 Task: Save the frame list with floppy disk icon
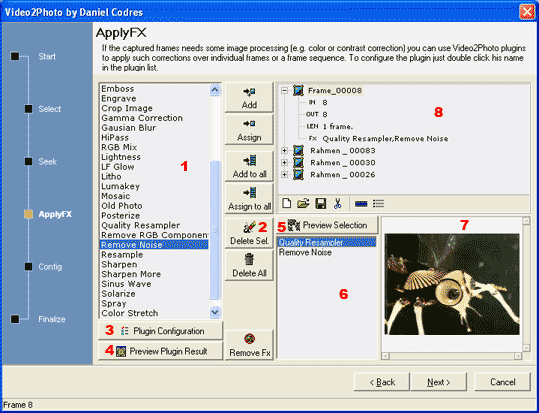click(321, 203)
